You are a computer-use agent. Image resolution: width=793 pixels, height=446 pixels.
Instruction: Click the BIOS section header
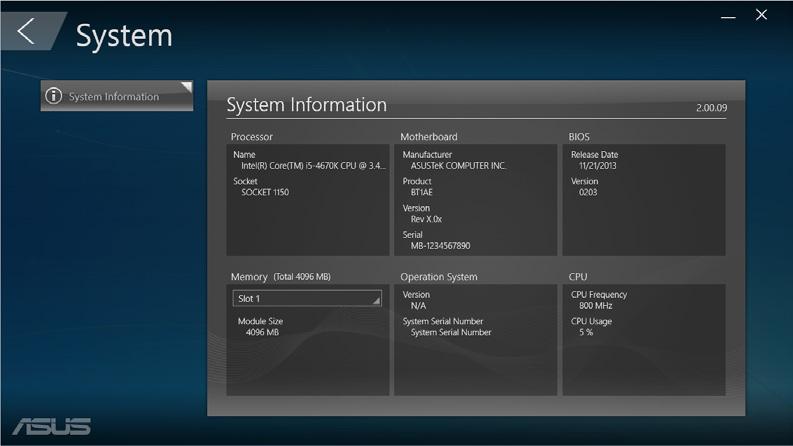(x=579, y=137)
